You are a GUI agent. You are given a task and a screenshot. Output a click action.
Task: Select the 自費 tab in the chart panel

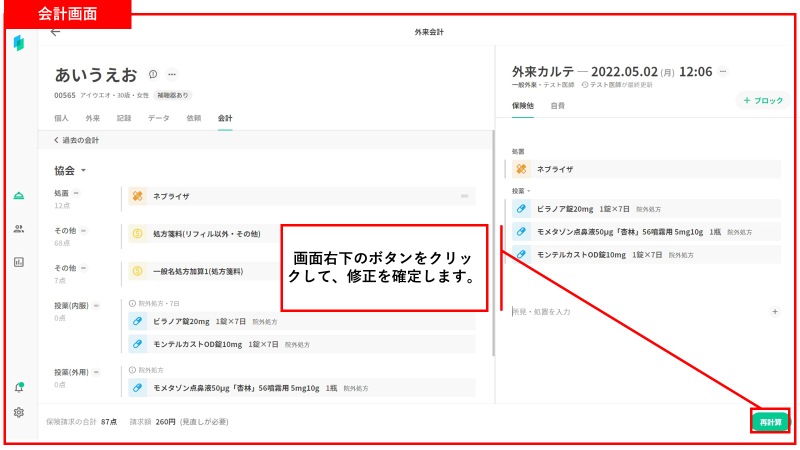(x=557, y=105)
